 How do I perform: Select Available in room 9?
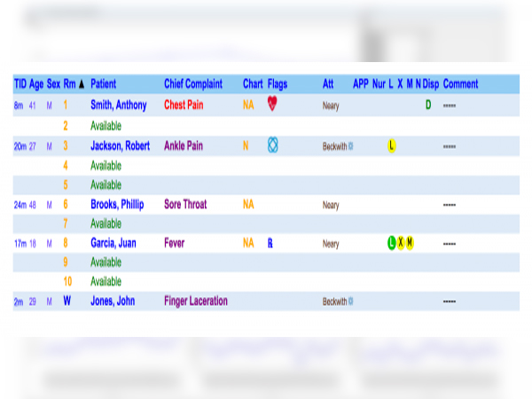pos(106,262)
